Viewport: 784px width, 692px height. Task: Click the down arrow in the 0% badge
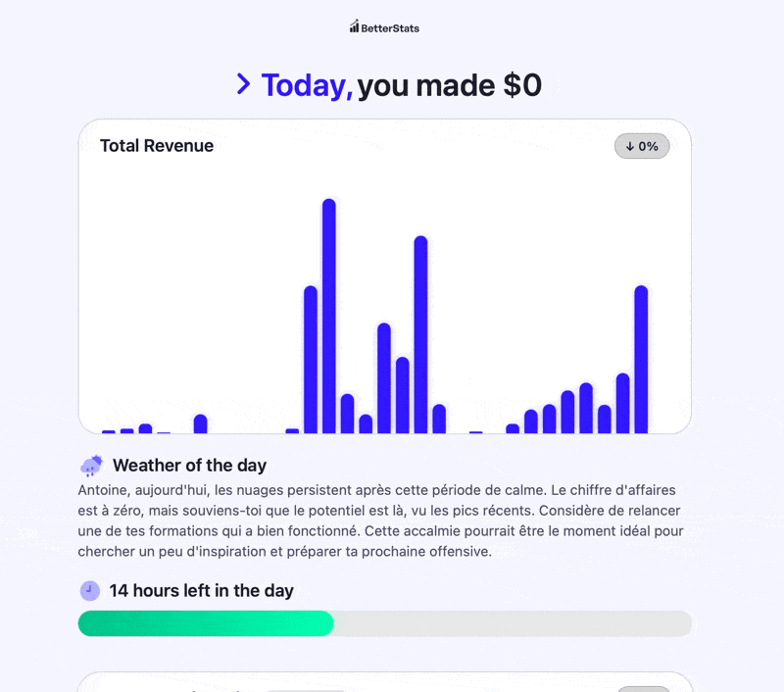pyautogui.click(x=630, y=146)
